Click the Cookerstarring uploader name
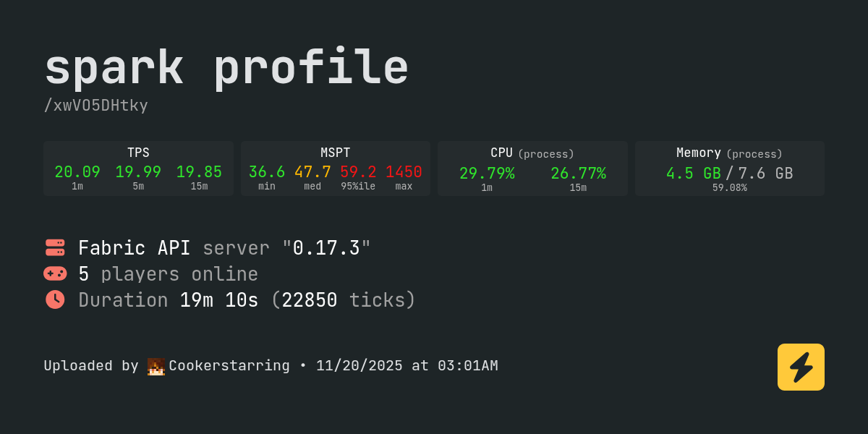The width and height of the screenshot is (868, 434). coord(229,366)
